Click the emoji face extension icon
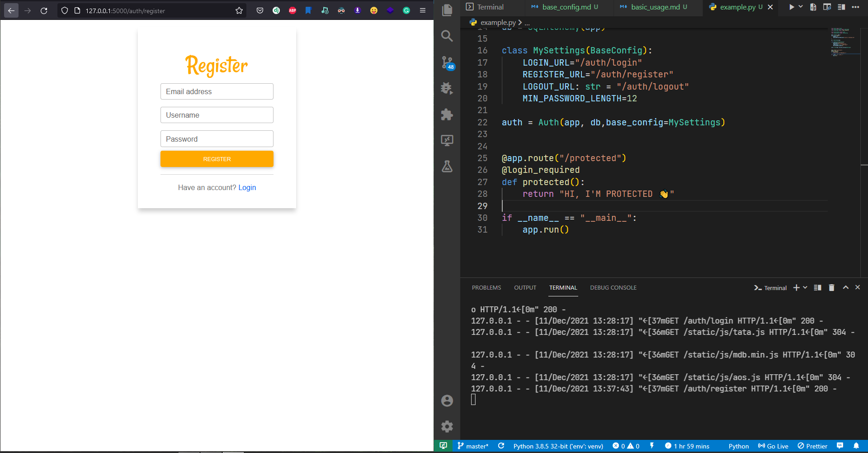Viewport: 868px width, 453px height. pos(374,10)
